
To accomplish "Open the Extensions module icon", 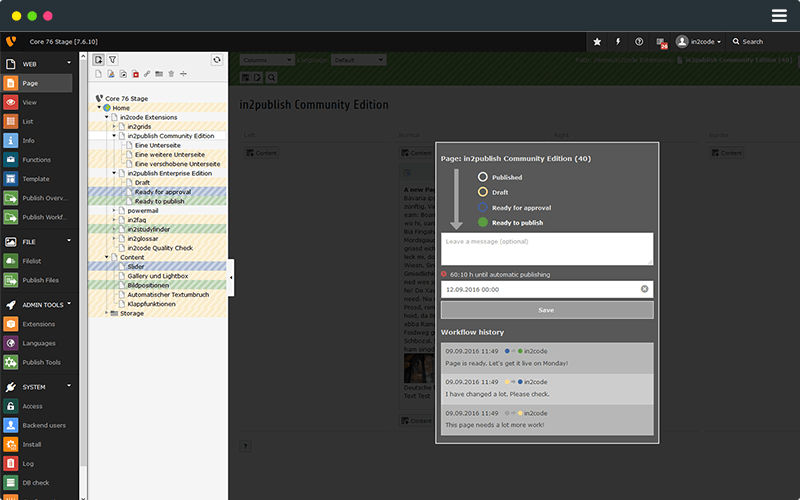I will coord(11,324).
